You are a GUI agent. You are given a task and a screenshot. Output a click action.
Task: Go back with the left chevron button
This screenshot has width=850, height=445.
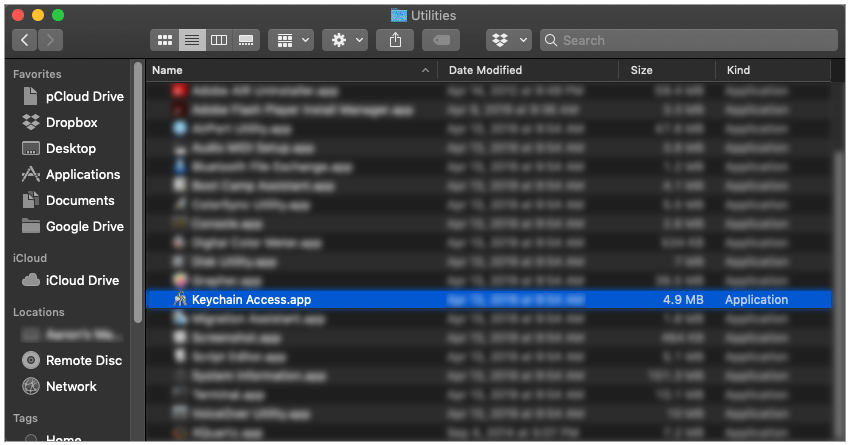(x=24, y=40)
